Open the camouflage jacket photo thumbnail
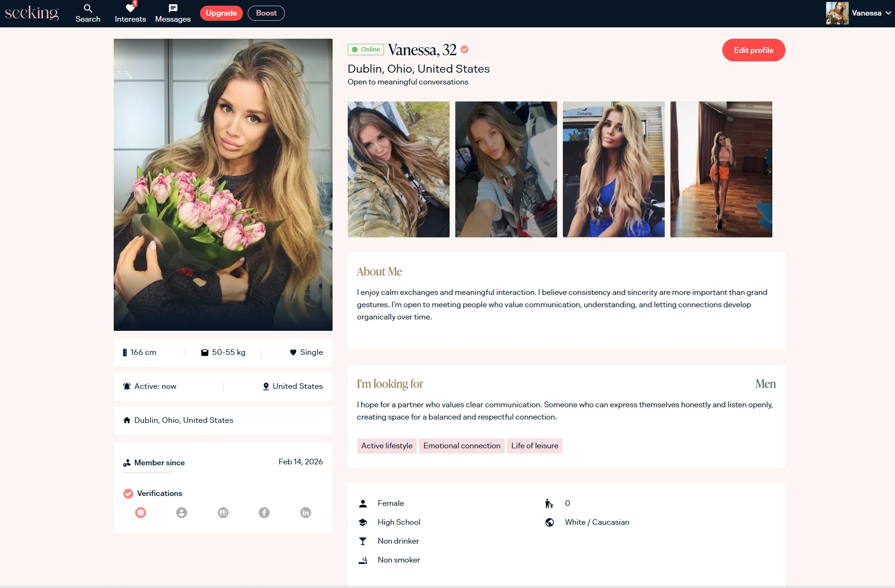The image size is (895, 588). 398,169
